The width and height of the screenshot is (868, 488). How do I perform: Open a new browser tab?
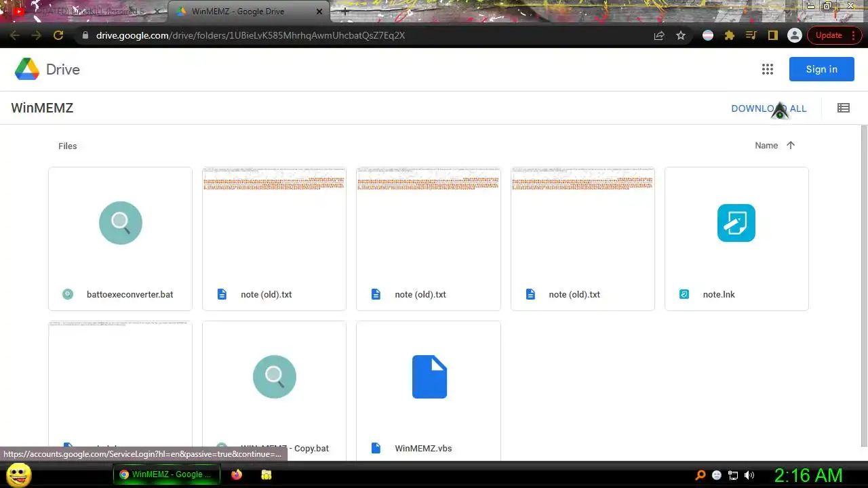click(x=344, y=12)
